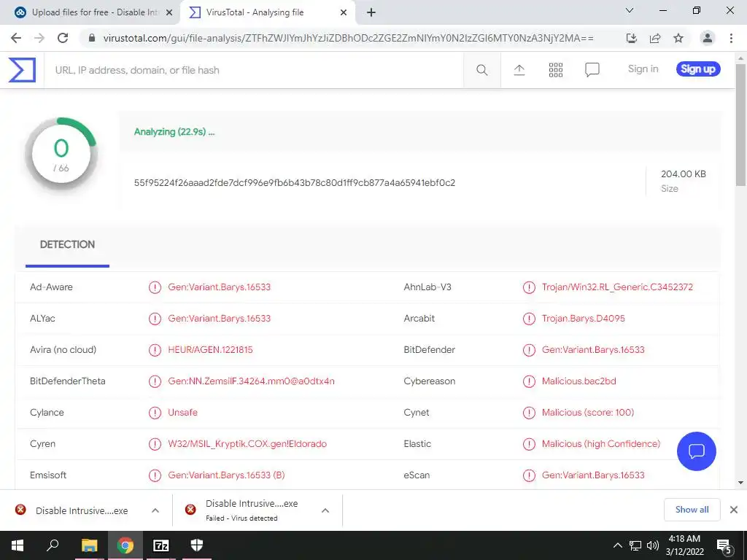Image resolution: width=747 pixels, height=560 pixels.
Task: Open Windows Security shield in taskbar
Action: pos(197,545)
